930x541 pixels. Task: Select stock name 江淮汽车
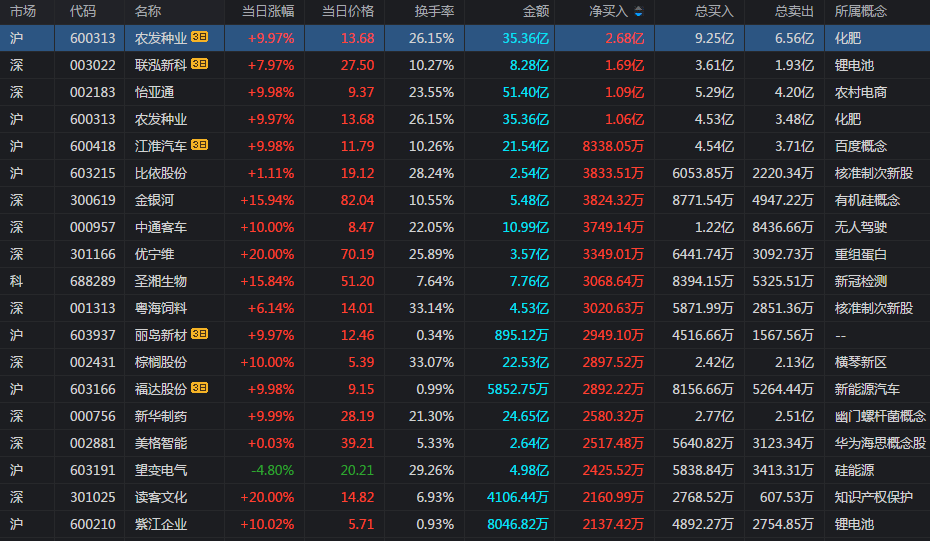point(161,147)
